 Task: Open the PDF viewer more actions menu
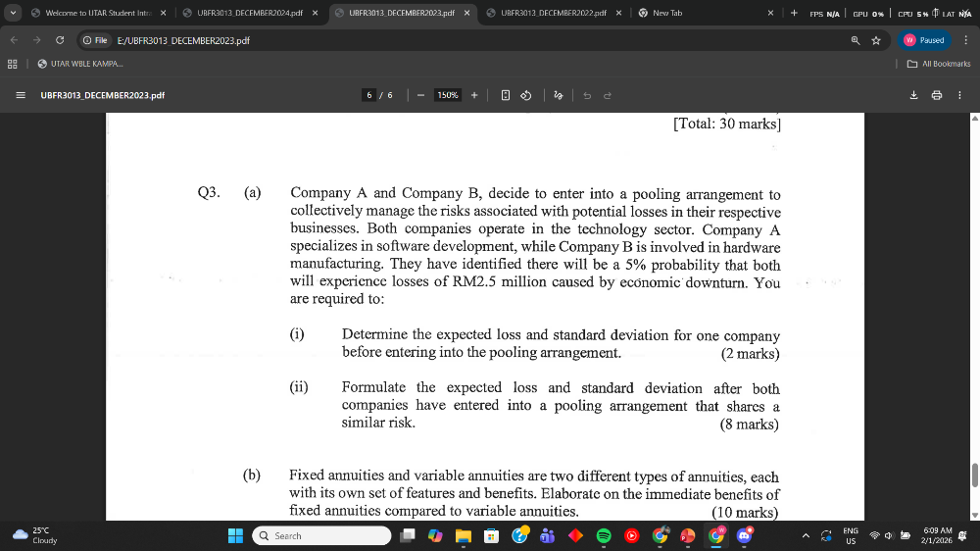pos(959,95)
